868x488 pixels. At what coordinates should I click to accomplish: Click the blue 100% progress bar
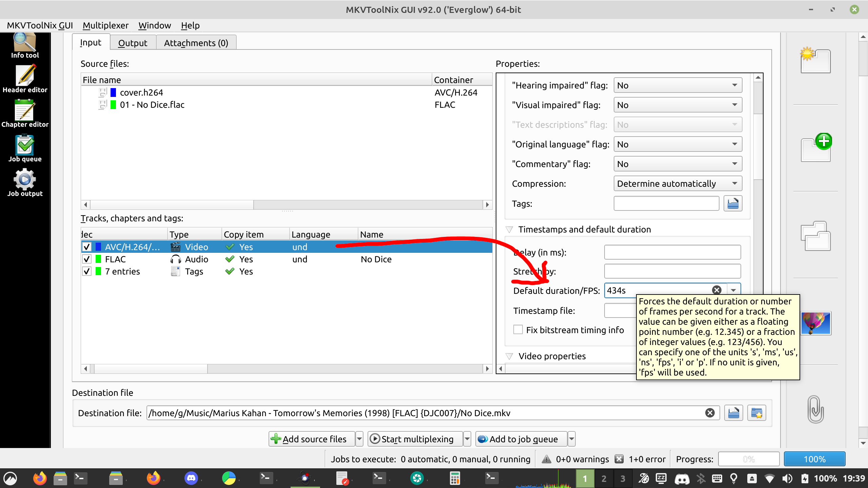[814, 459]
